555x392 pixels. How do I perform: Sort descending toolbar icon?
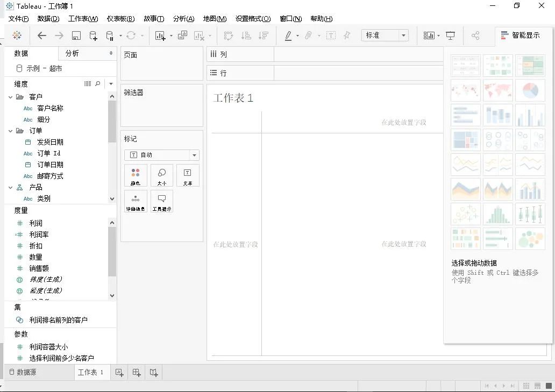point(264,35)
